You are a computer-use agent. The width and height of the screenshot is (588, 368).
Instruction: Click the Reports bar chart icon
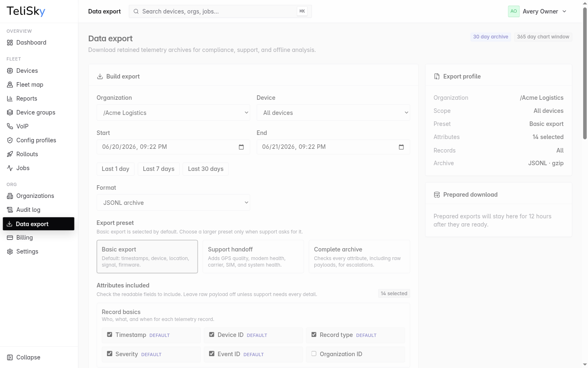[x=10, y=99]
